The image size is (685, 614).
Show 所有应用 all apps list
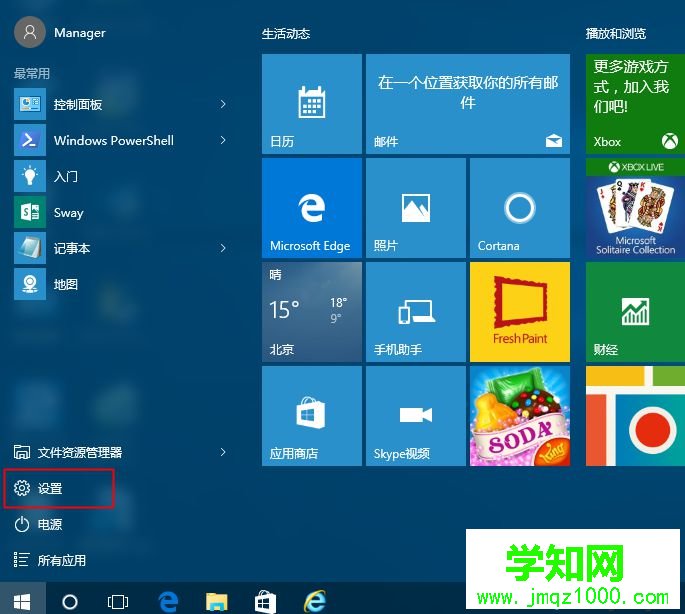click(50, 560)
